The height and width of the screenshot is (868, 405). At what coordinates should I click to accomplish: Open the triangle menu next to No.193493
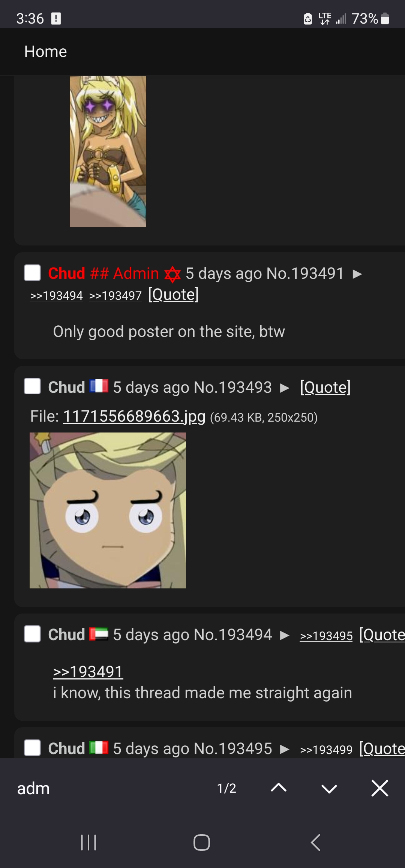285,388
